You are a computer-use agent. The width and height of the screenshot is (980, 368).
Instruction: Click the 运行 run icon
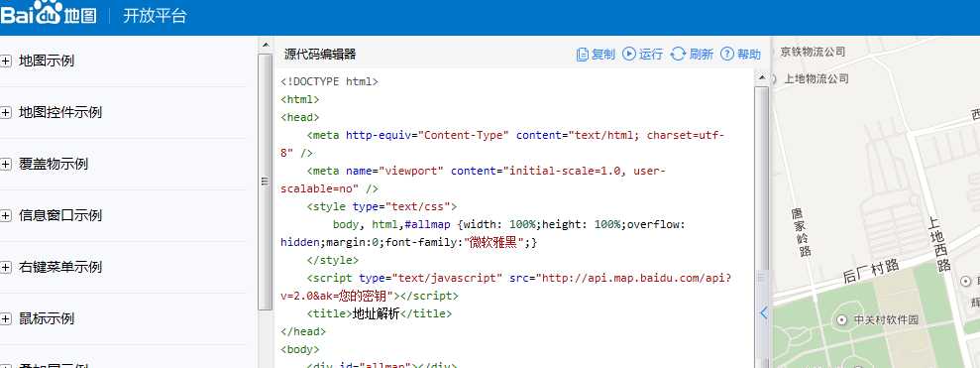[x=629, y=54]
